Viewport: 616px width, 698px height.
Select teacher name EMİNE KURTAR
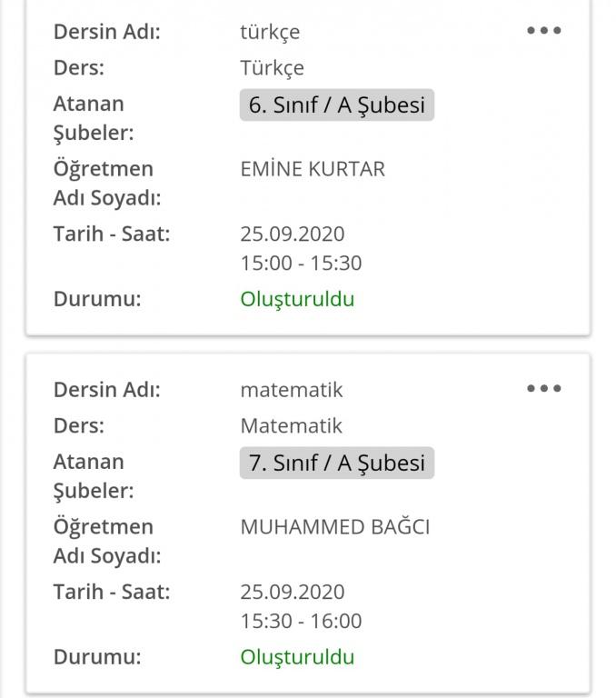(313, 169)
